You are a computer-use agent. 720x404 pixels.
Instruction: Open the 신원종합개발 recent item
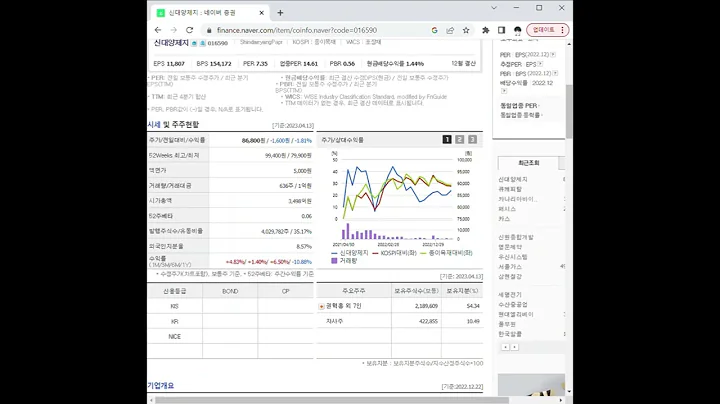click(x=516, y=237)
